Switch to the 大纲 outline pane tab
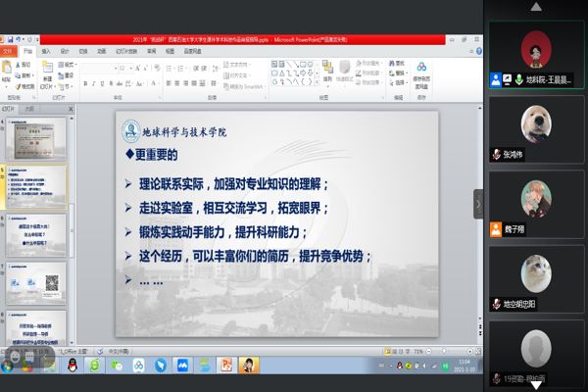The width and height of the screenshot is (588, 392). 29,110
